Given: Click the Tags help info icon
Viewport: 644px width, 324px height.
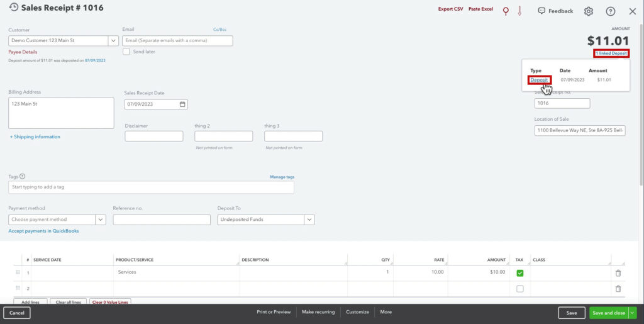Looking at the screenshot, I should click(22, 176).
